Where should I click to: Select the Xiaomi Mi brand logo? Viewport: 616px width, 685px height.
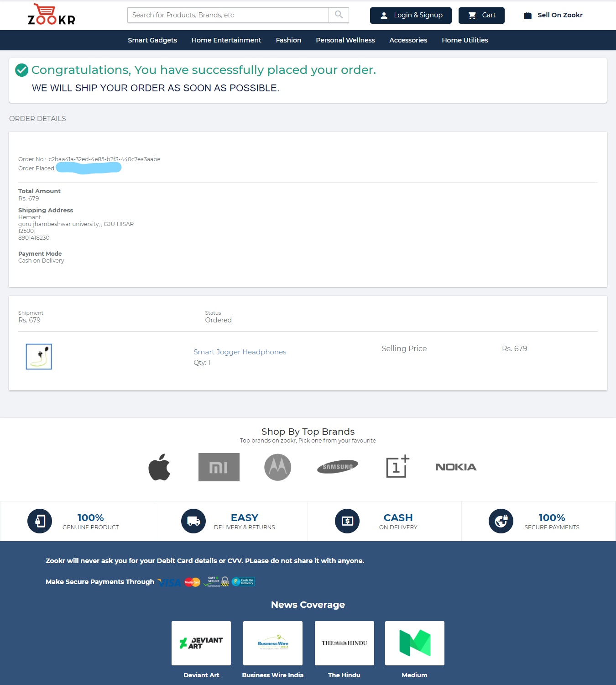[x=219, y=467]
